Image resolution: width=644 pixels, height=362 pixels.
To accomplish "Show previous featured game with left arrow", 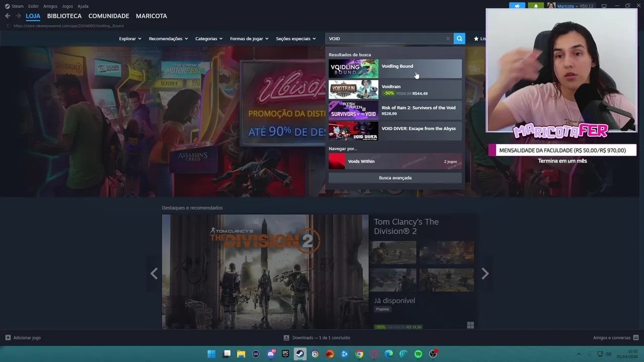I will [x=154, y=274].
